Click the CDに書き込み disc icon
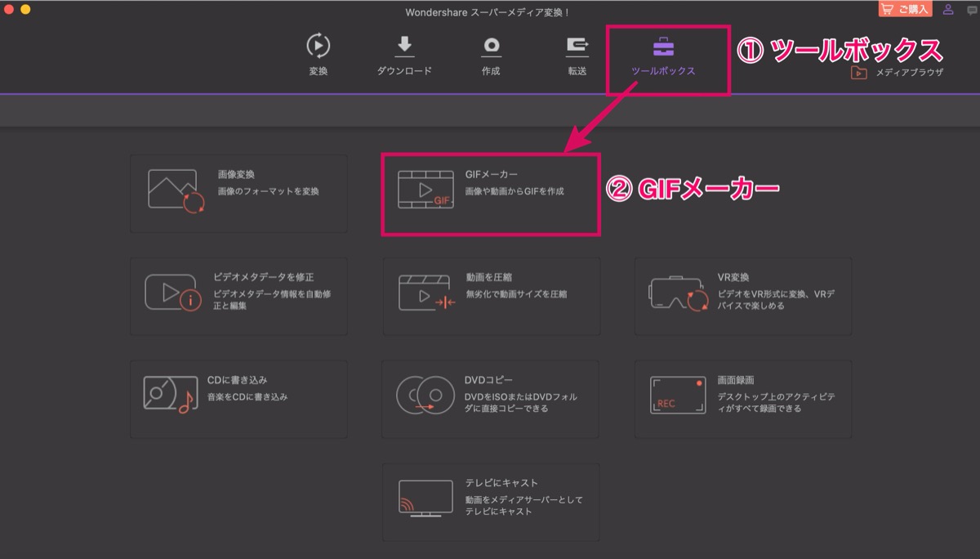 coord(171,395)
